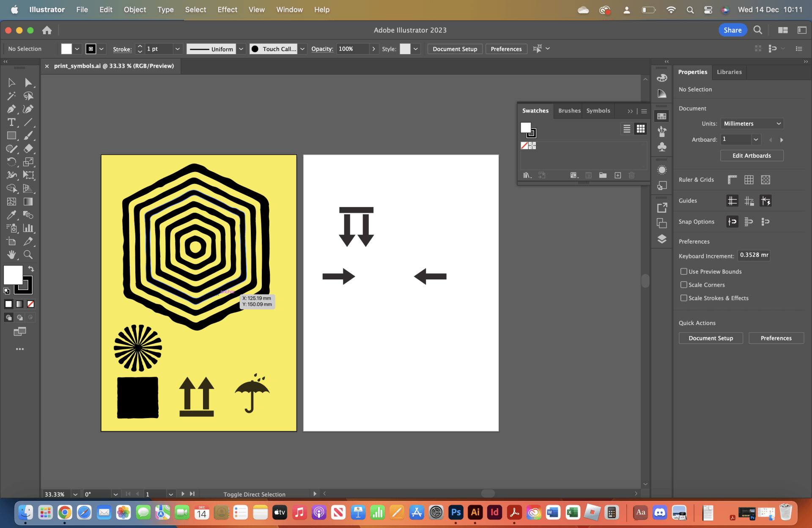Activate the Zoom tool
The height and width of the screenshot is (528, 812).
(x=28, y=254)
